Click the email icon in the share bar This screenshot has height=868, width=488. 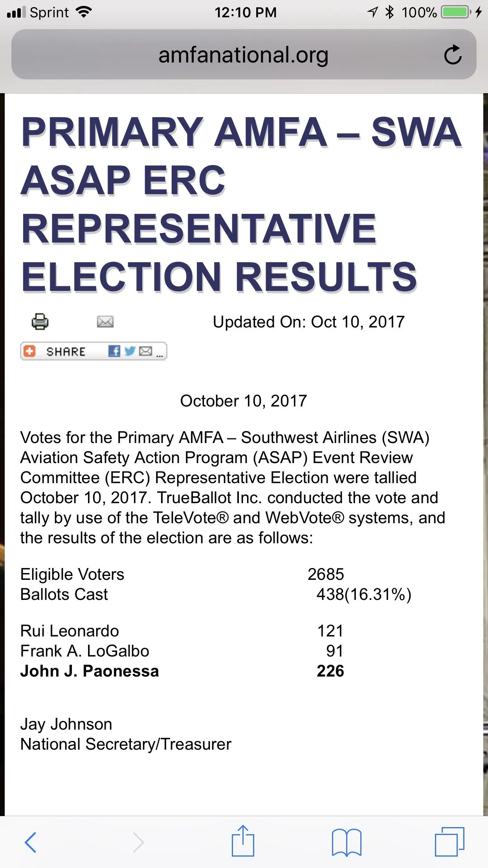point(145,351)
